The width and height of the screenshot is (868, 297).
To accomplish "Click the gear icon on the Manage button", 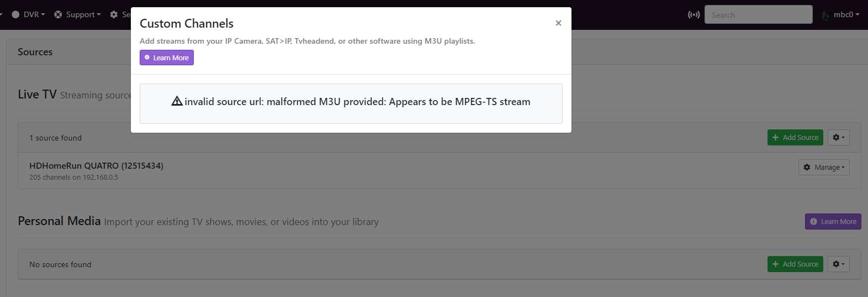I will (x=807, y=168).
